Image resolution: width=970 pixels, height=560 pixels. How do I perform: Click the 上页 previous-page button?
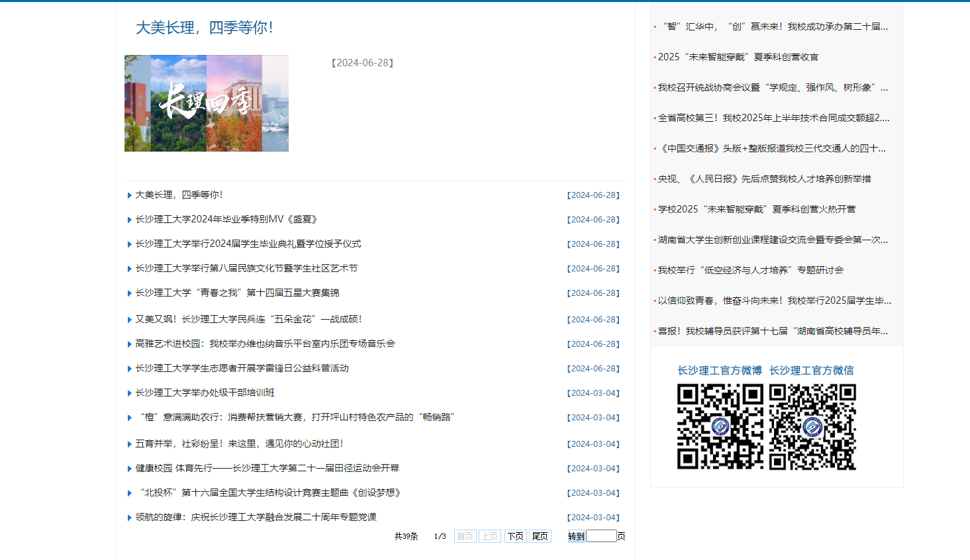click(x=490, y=536)
